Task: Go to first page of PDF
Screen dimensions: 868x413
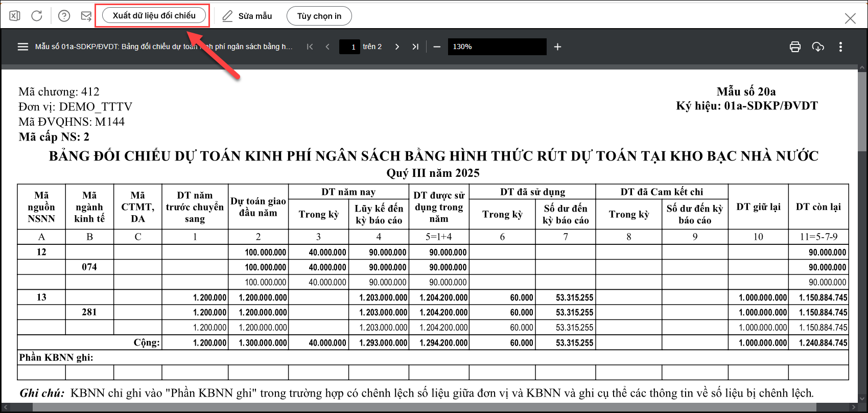Action: point(310,47)
